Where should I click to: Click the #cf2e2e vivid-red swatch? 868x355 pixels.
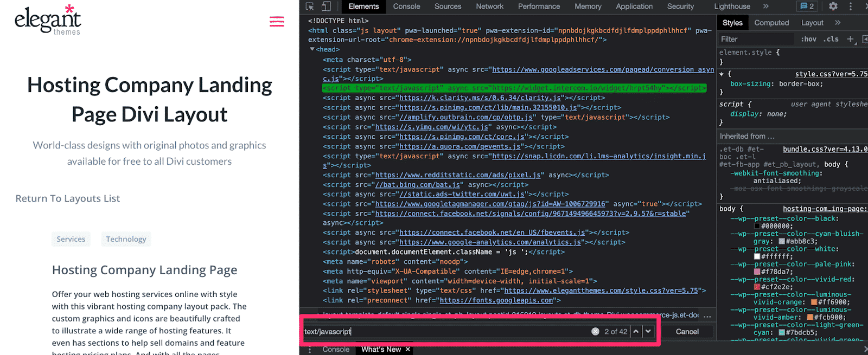(x=757, y=287)
